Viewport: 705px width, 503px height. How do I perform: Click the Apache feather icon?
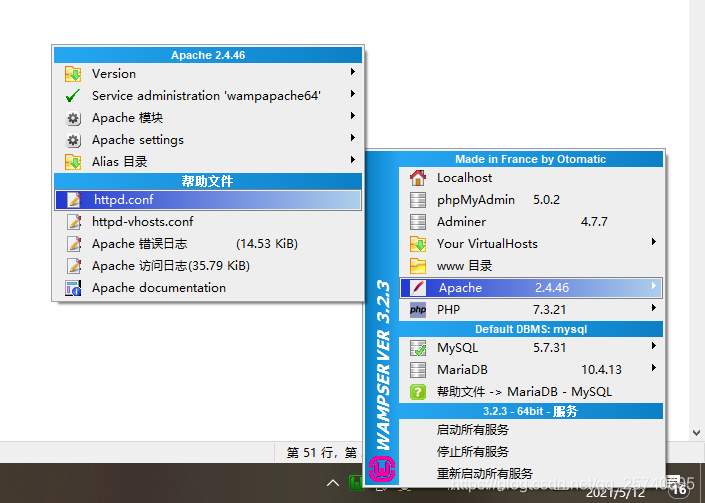tap(418, 288)
